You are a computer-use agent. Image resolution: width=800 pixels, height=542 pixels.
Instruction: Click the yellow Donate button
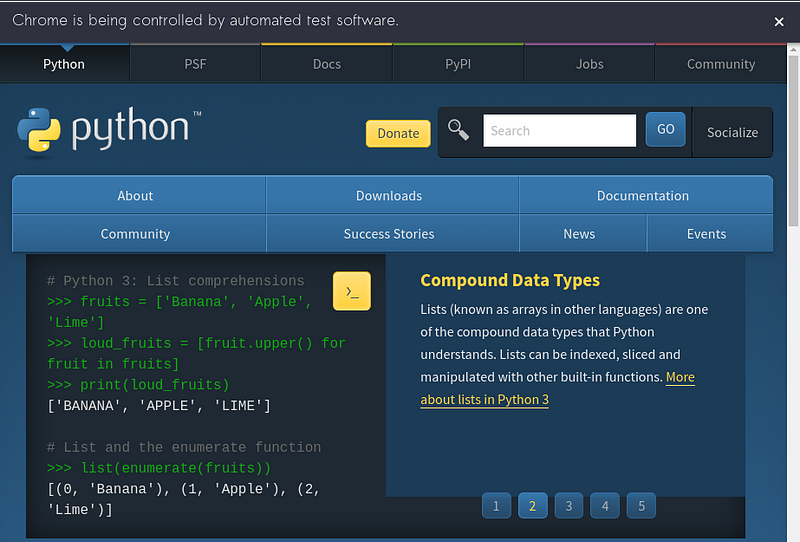pyautogui.click(x=398, y=133)
